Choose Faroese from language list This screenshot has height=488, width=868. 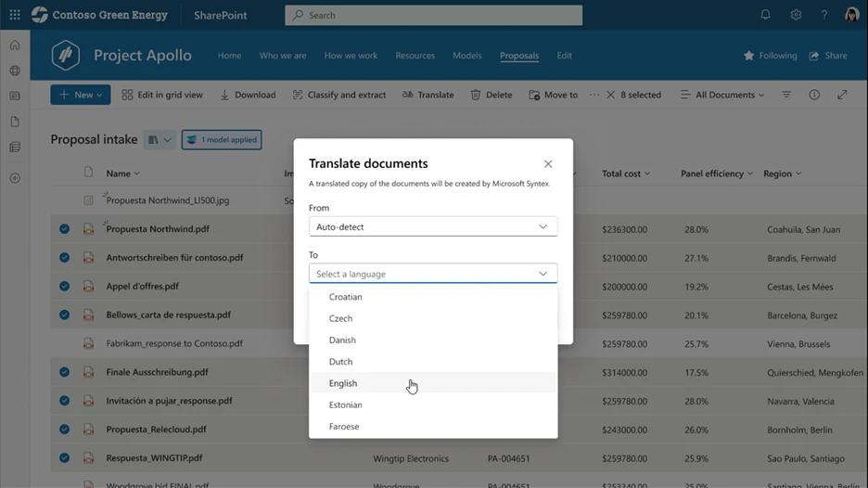click(433, 427)
